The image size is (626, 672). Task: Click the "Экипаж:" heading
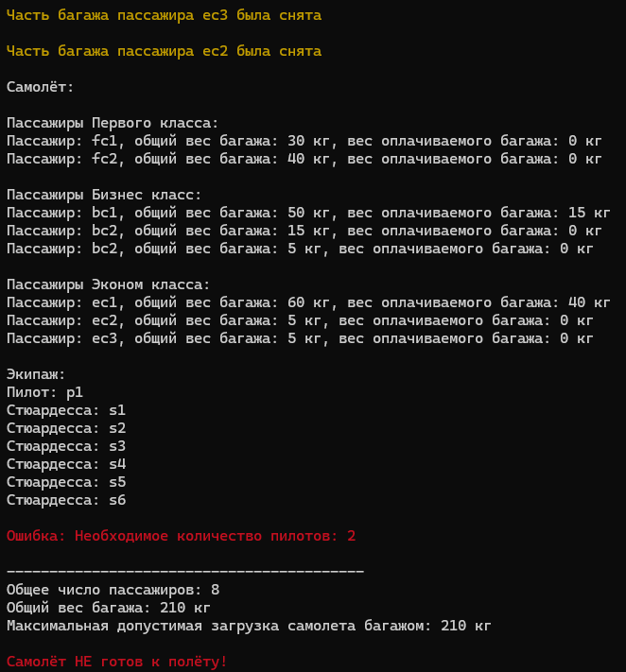tap(36, 374)
